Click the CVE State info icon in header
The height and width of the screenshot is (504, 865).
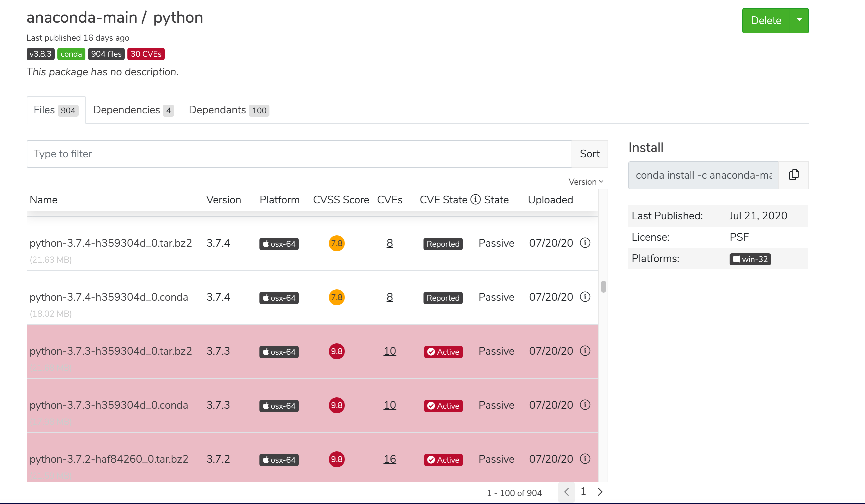click(475, 199)
